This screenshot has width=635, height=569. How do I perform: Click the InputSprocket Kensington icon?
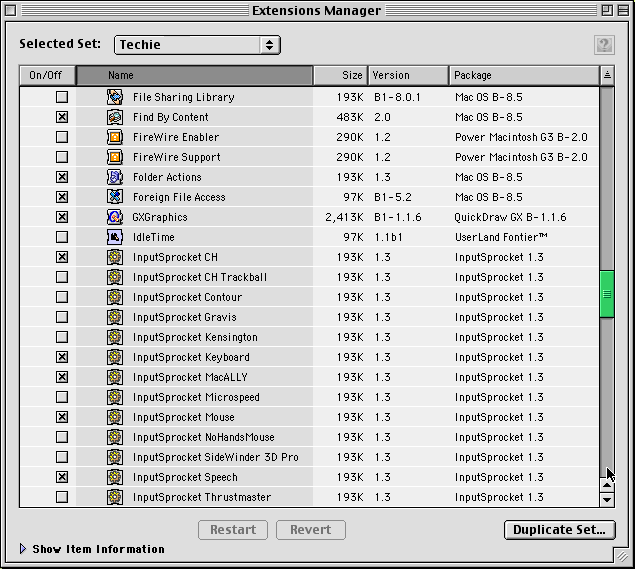tap(115, 337)
